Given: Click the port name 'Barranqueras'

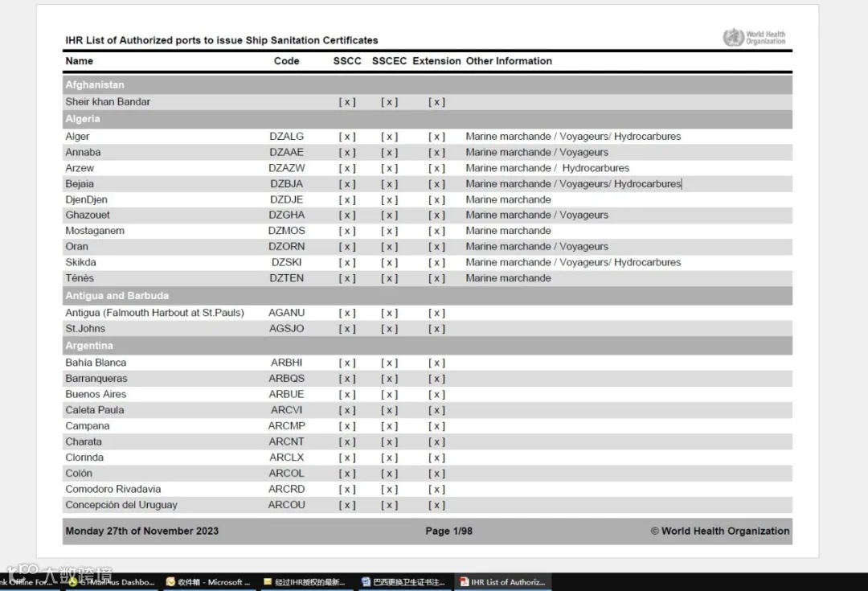Looking at the screenshot, I should click(x=96, y=379).
